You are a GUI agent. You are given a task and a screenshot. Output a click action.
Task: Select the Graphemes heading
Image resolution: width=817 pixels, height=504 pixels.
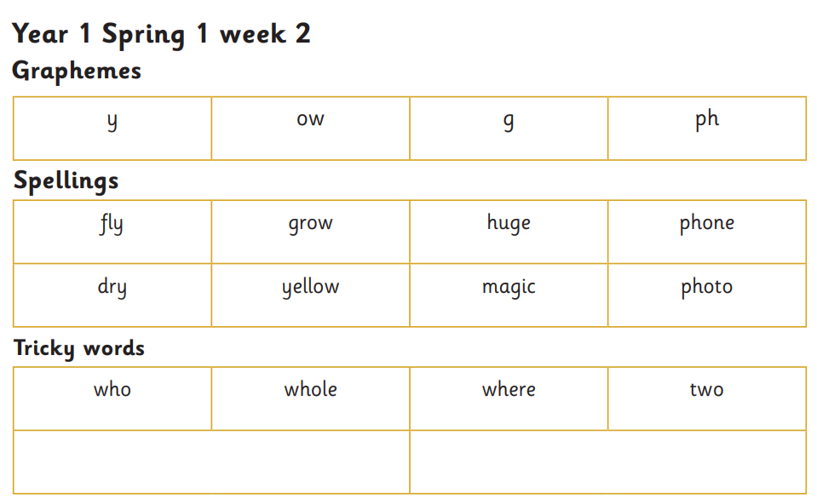[77, 71]
